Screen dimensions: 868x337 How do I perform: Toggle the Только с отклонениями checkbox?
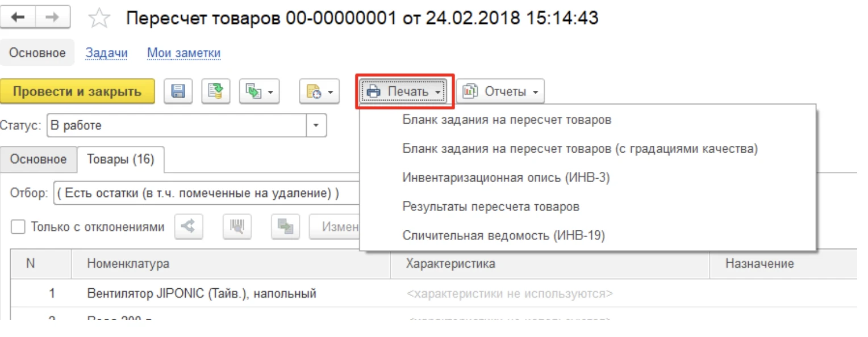point(19,228)
